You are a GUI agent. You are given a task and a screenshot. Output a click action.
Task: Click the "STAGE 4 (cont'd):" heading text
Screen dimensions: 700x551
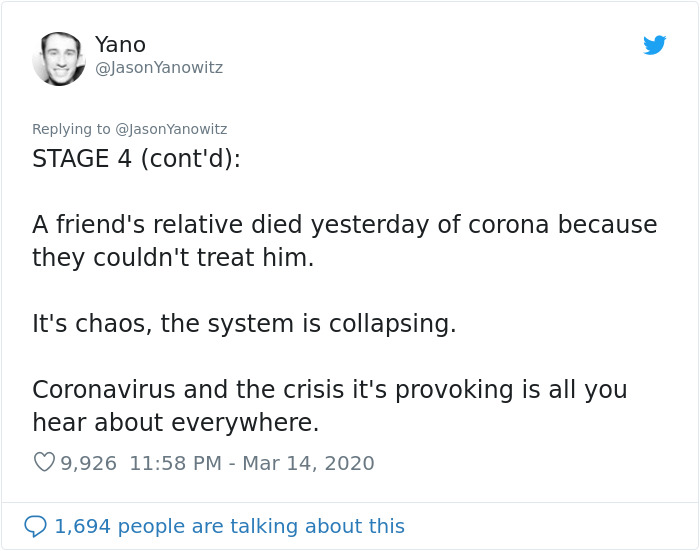[136, 159]
